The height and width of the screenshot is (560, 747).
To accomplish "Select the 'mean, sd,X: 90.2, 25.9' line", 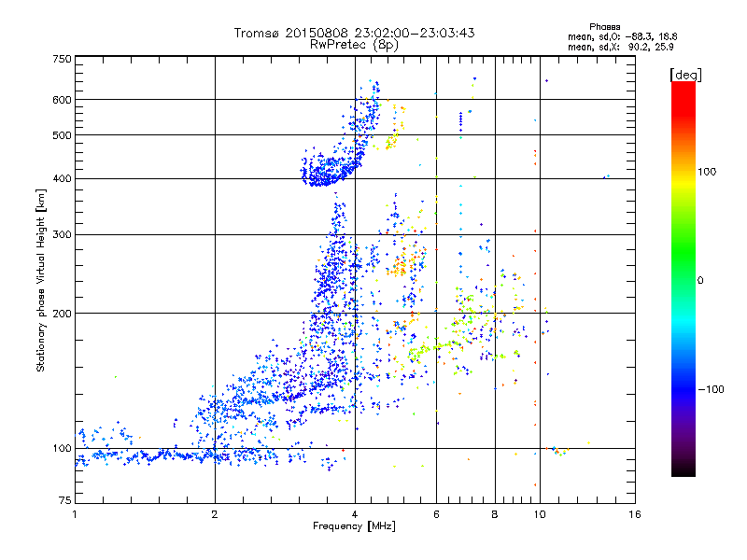I will click(x=621, y=47).
